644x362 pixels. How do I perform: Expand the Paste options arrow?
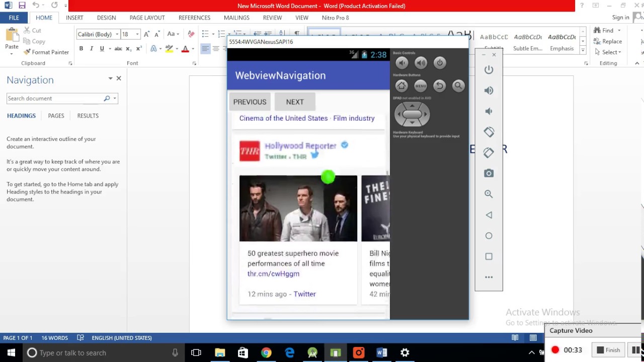pos(12,53)
